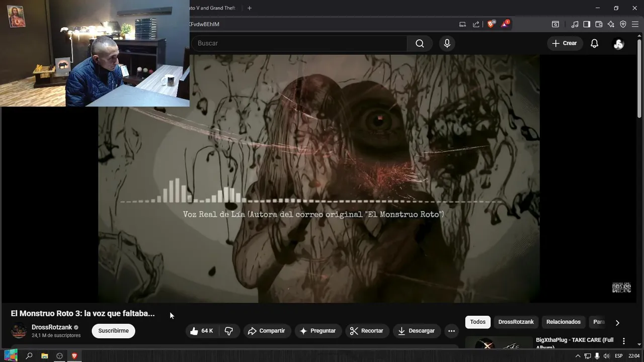Toggle the Brave sidebar panel
The image size is (644, 362).
[587, 24]
